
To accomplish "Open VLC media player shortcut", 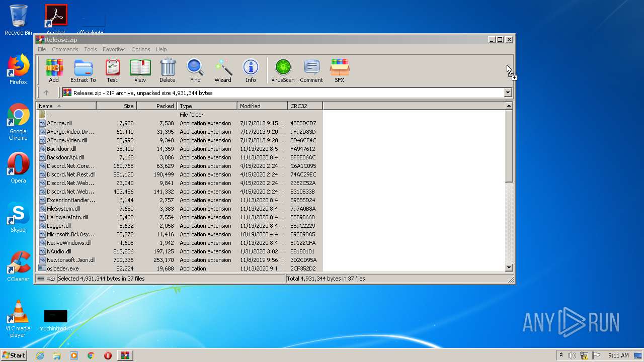I will click(18, 319).
